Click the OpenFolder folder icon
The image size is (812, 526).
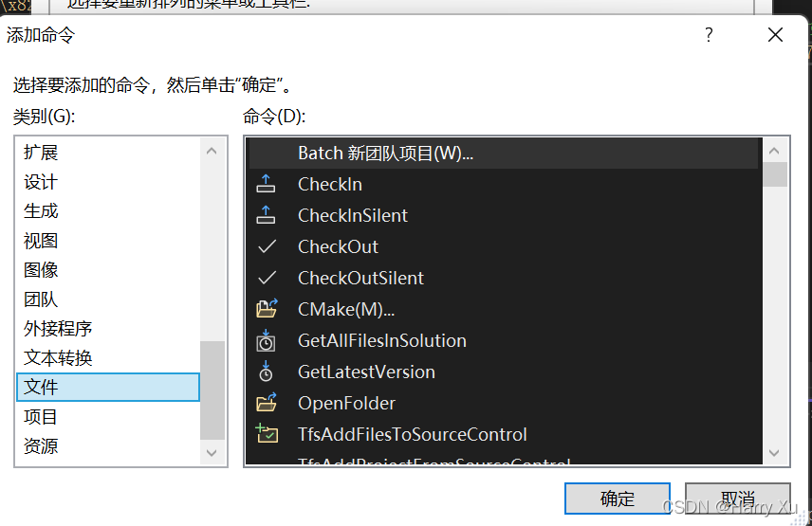point(267,403)
